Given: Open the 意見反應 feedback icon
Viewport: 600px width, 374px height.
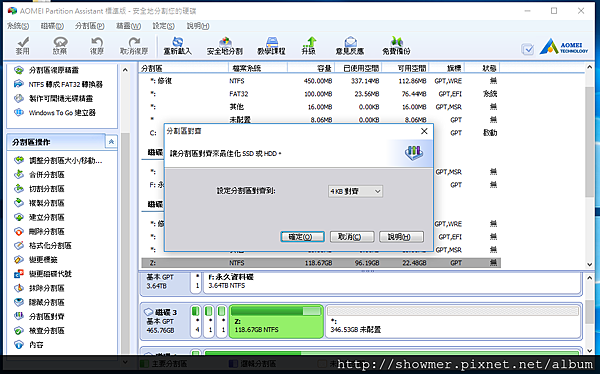Looking at the screenshot, I should point(350,46).
